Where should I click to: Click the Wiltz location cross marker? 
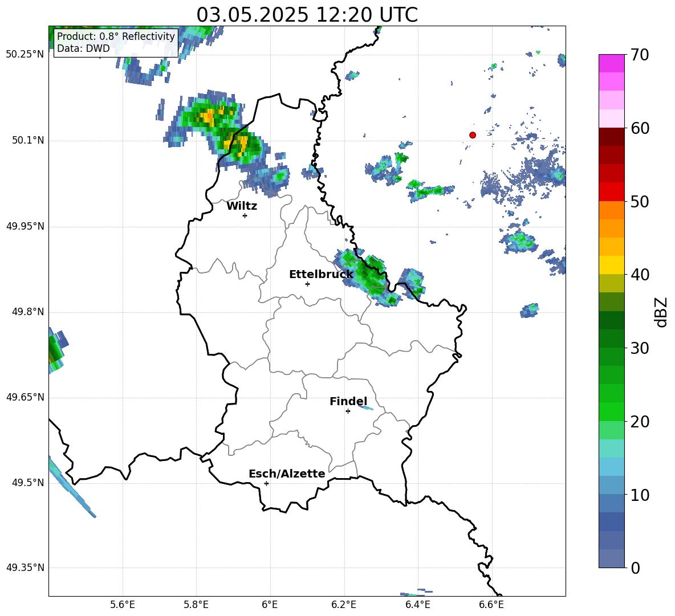pyautogui.click(x=245, y=215)
